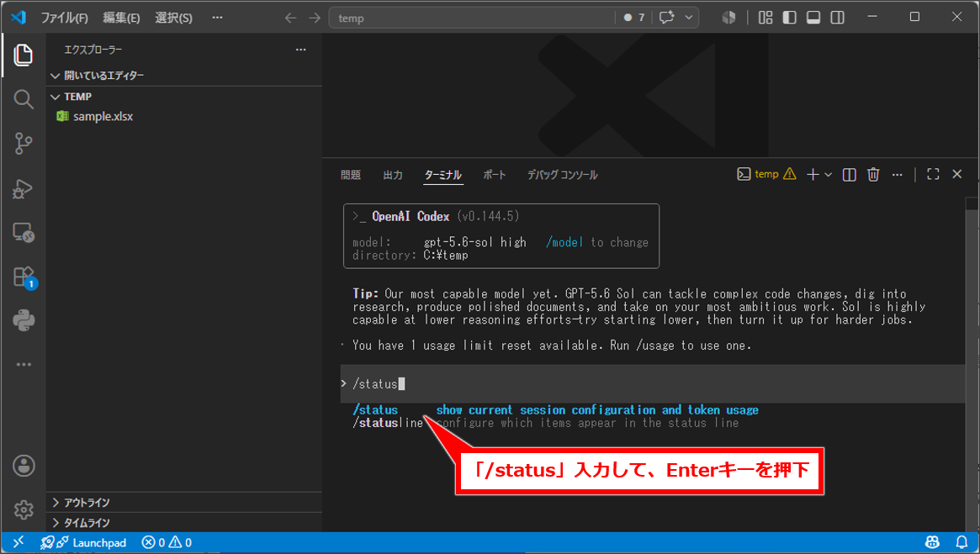Open Customize Layout icon
980x554 pixels.
pyautogui.click(x=765, y=18)
